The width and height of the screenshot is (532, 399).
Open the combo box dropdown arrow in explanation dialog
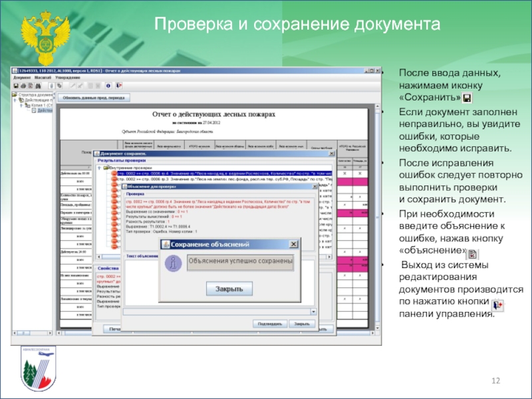[313, 311]
